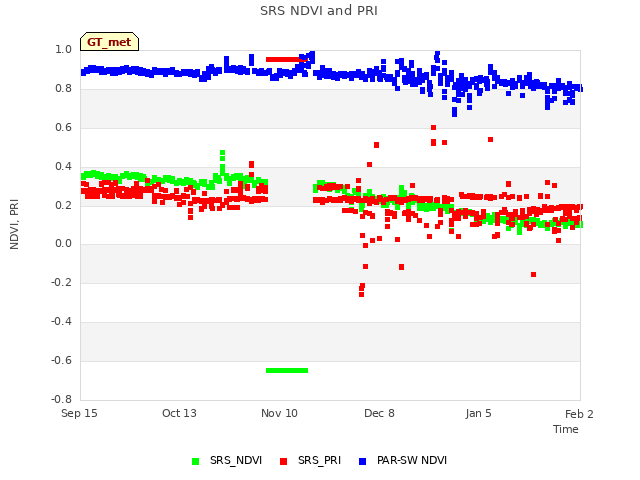The image size is (640, 480).
Task: Toggle PAR-SW NDVI series in legend
Action: tap(403, 460)
